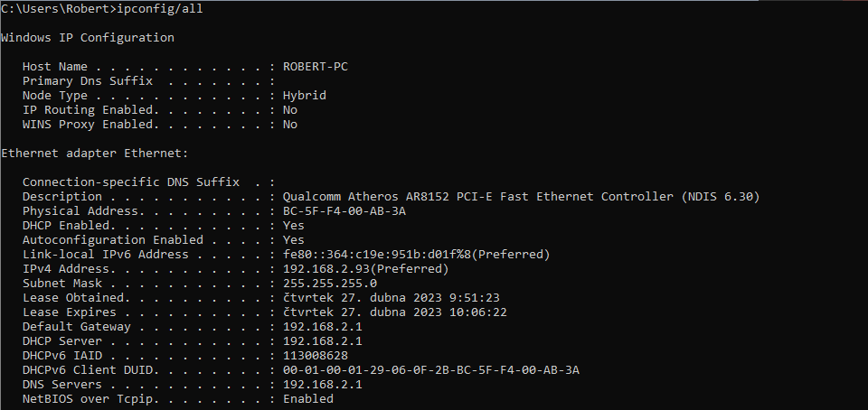Click the link-local IPv6 address value
This screenshot has height=410, width=868.
416,255
